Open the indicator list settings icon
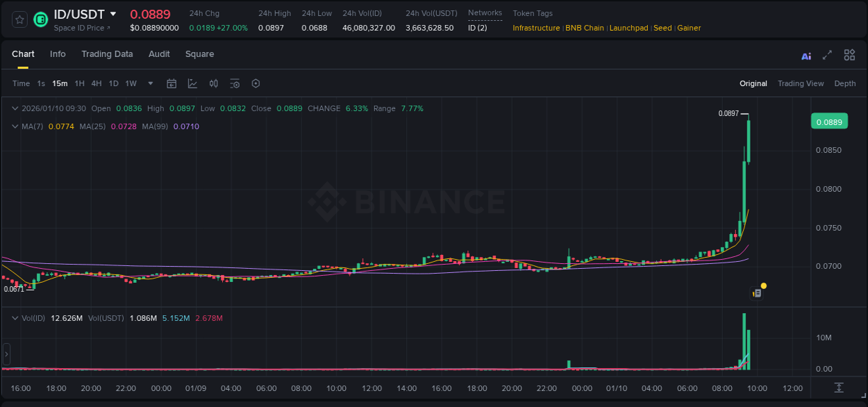 [235, 83]
